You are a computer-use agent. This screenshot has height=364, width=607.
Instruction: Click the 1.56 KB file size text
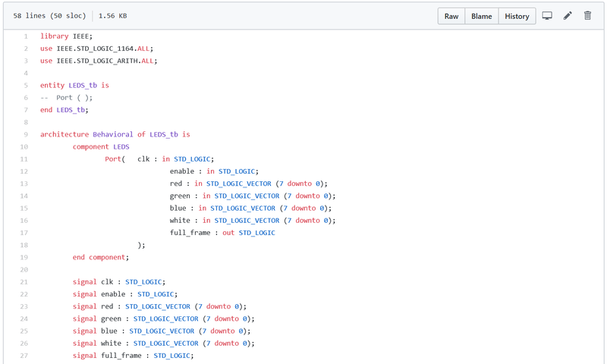(112, 16)
